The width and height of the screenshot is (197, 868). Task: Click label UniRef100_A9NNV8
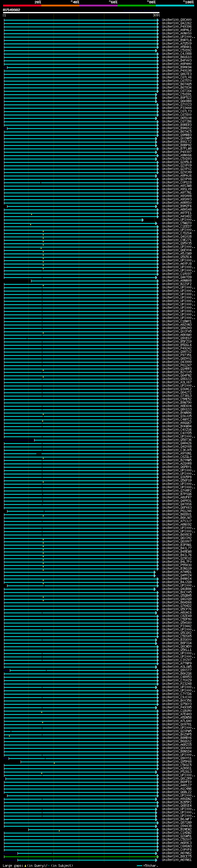pos(177,281)
